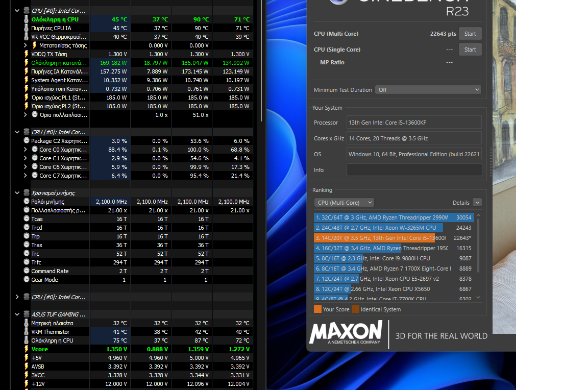The height and width of the screenshot is (390, 588).
Task: Select ranking entry 2 Intel Xeon W-3265M
Action: click(394, 228)
